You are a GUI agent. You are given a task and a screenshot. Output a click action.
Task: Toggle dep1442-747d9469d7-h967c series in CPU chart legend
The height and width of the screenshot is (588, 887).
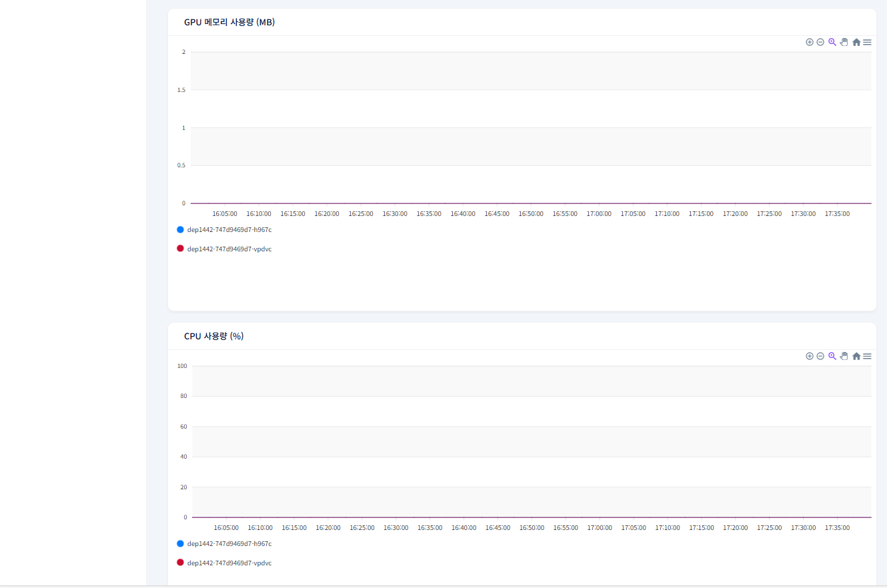click(x=229, y=543)
